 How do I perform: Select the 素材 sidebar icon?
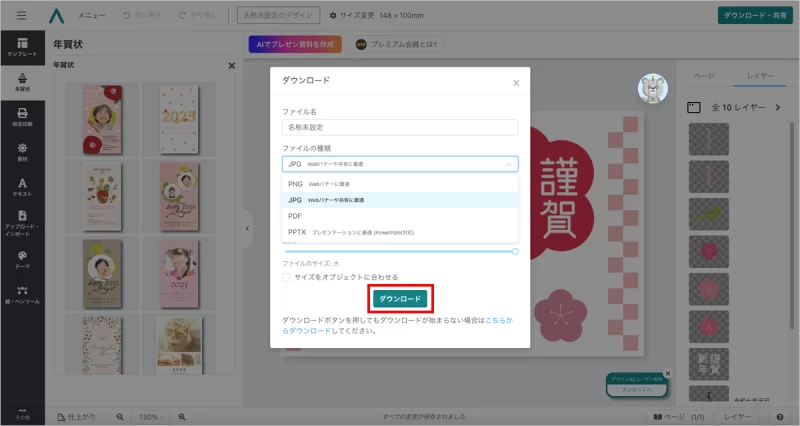pos(21,150)
